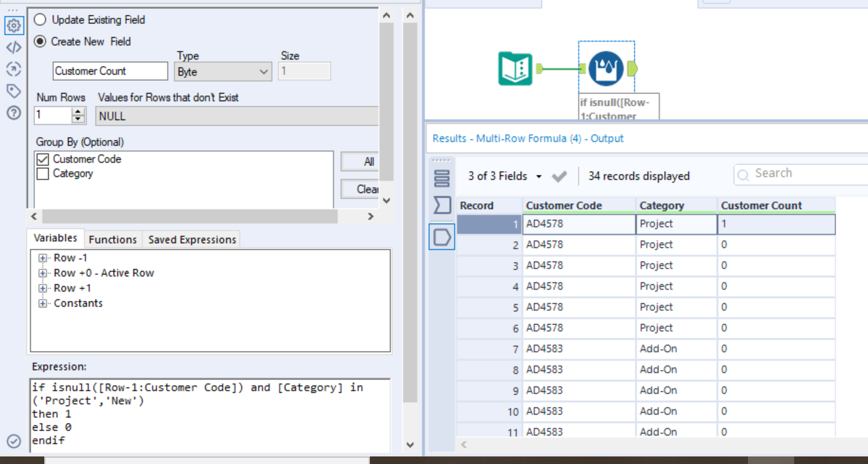The width and height of the screenshot is (868, 464).
Task: Click the output anchor icon in Results
Action: (442, 237)
